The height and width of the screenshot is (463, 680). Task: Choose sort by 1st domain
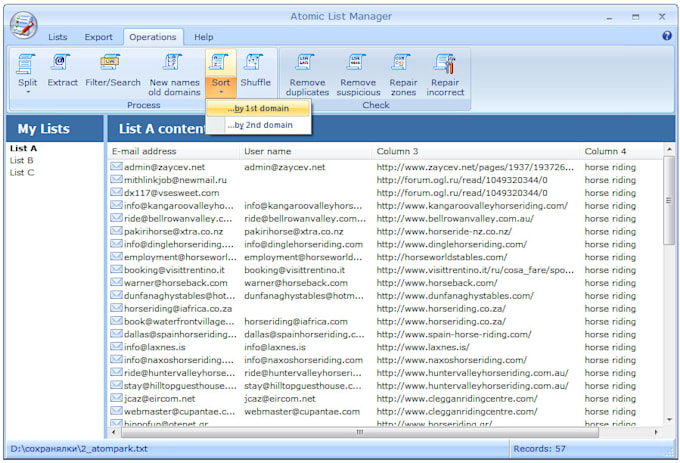pyautogui.click(x=258, y=108)
